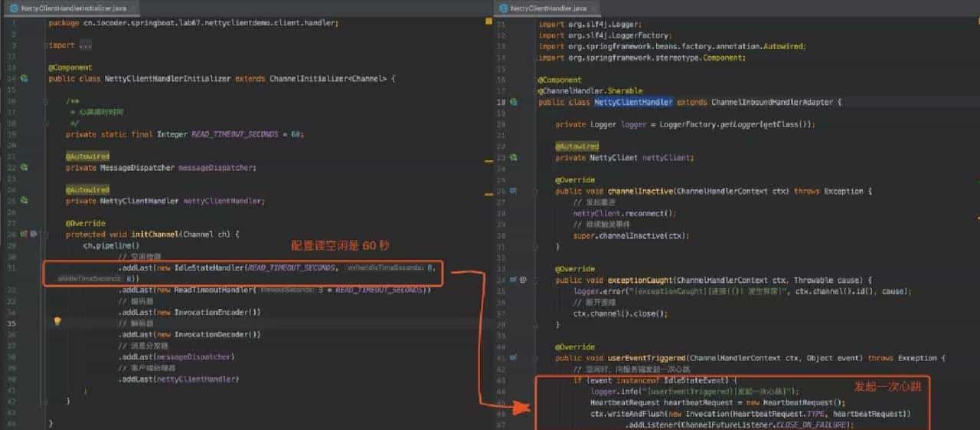The height and width of the screenshot is (430, 980).
Task: Click the Spring bean gutter icon beside NettyClientHandler class
Action: tap(514, 102)
